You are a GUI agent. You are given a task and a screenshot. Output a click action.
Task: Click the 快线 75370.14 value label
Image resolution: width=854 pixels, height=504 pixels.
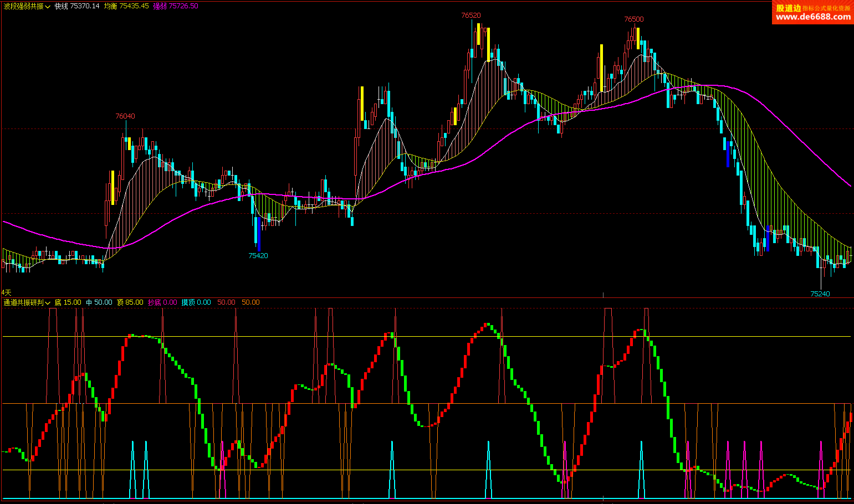click(x=77, y=6)
